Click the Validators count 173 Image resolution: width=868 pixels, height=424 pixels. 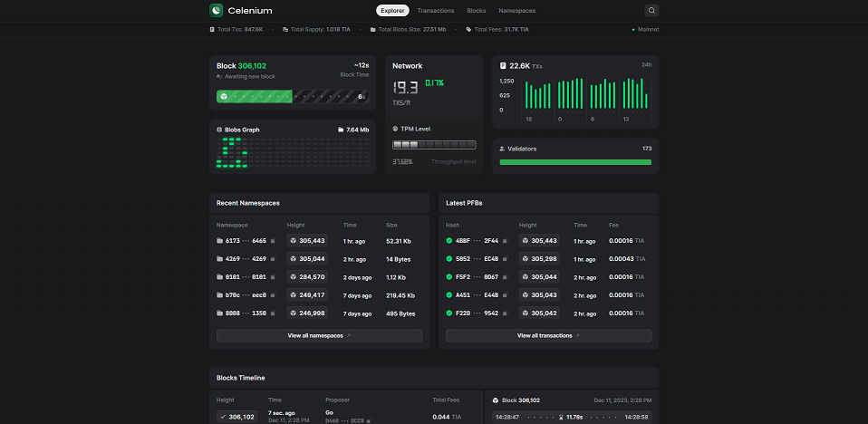pyautogui.click(x=647, y=149)
